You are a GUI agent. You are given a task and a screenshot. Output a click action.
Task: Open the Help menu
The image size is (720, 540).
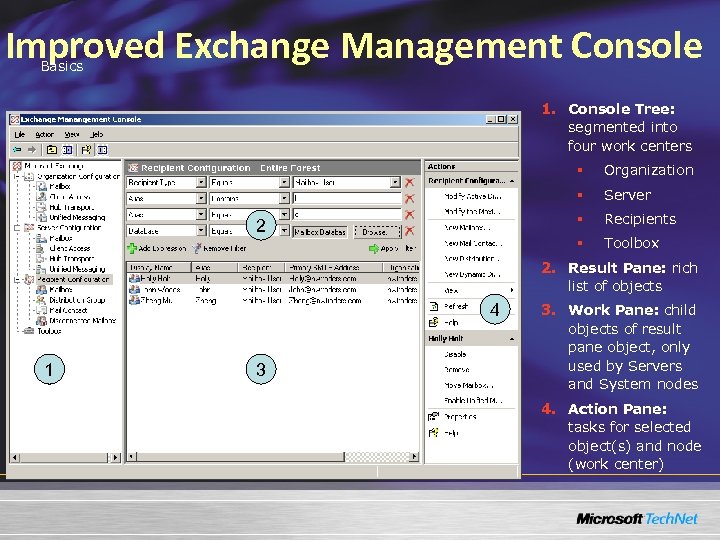tap(97, 135)
